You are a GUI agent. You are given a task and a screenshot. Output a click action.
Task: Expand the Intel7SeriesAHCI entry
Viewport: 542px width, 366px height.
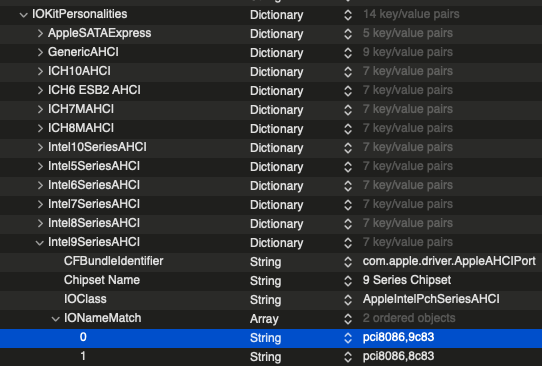pos(40,205)
